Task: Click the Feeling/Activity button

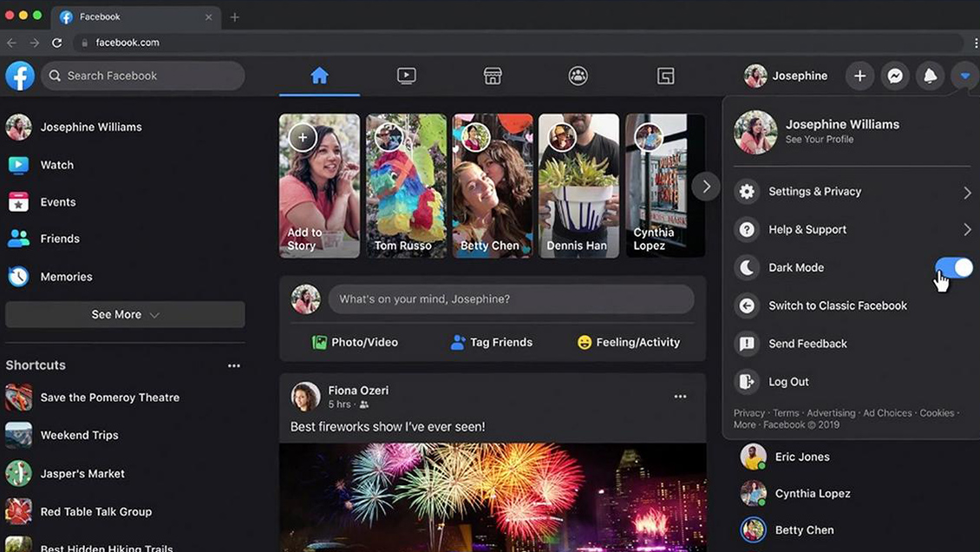Action: [x=628, y=343]
